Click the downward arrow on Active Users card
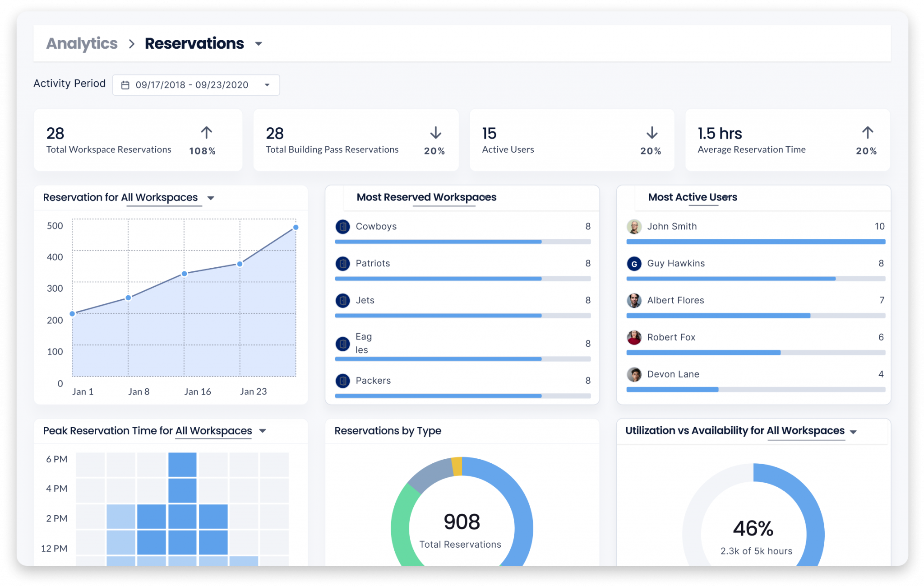Viewport: 924px width, 587px height. (x=651, y=133)
